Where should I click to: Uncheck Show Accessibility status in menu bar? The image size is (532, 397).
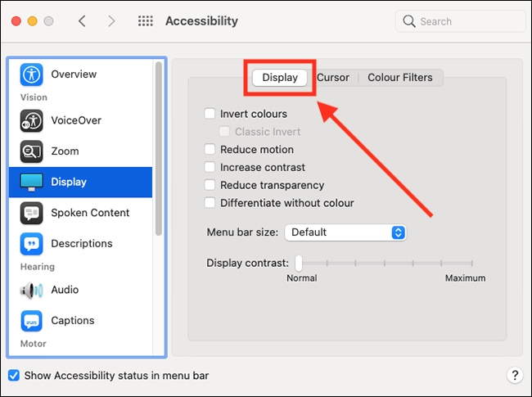[14, 376]
